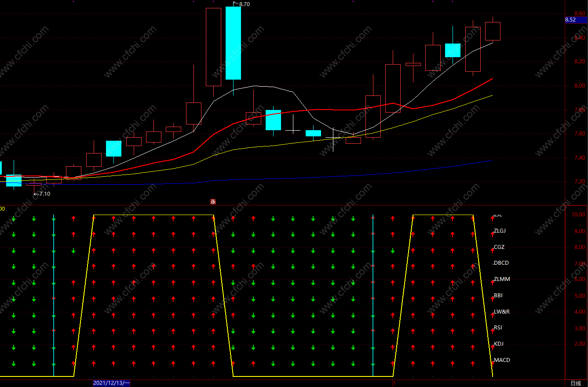The height and width of the screenshot is (387, 588).
Task: Click the MACD indicator label
Action: pos(502,360)
